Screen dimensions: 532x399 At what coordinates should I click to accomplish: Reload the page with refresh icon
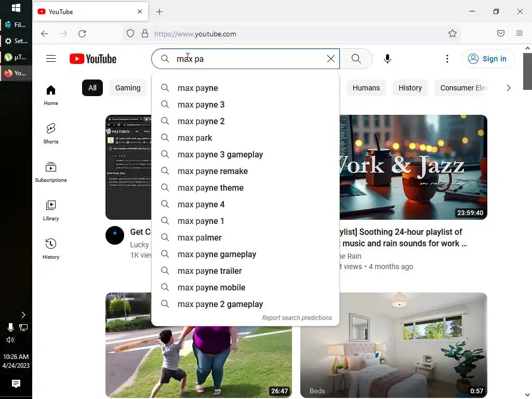(82, 34)
